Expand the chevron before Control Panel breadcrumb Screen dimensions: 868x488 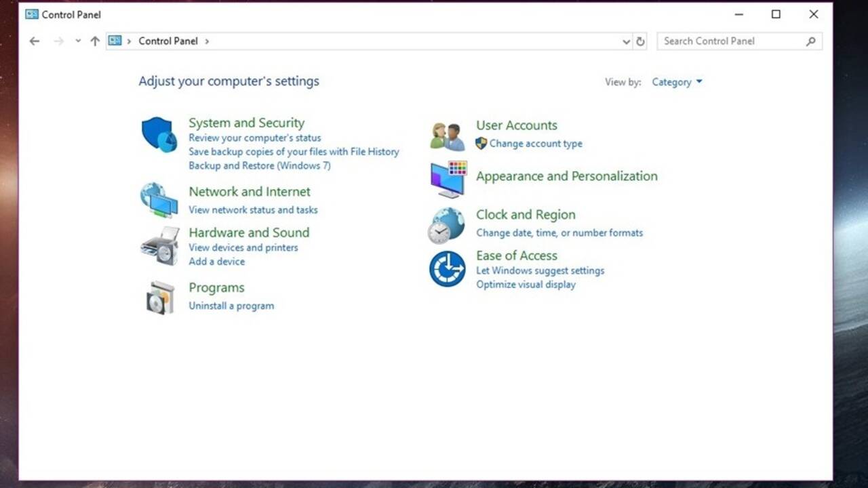pyautogui.click(x=129, y=41)
